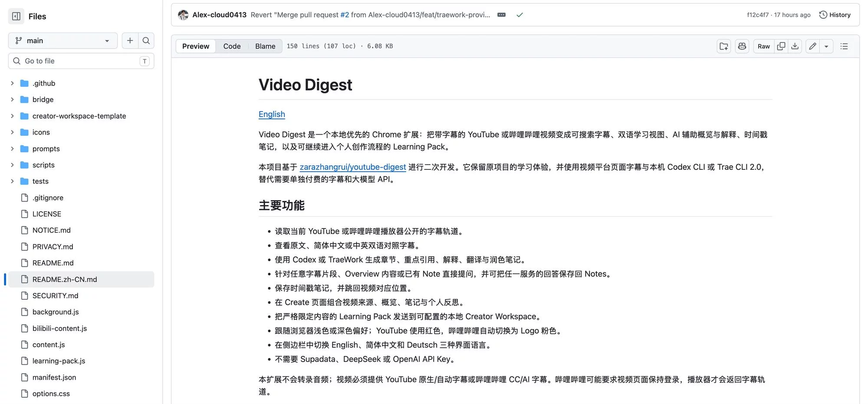Image resolution: width=868 pixels, height=404 pixels.
Task: Open the SECURITY.md file
Action: (x=55, y=296)
